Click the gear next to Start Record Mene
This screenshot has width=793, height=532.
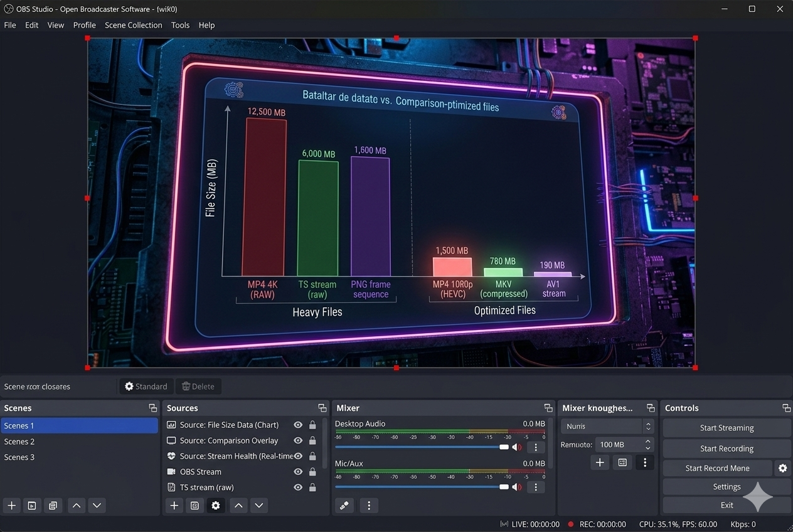pyautogui.click(x=782, y=468)
